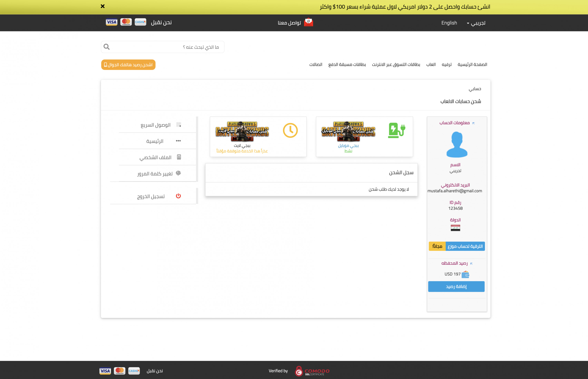588x379 pixels.
Task: Open the تجريبي user dropdown
Action: pyautogui.click(x=476, y=23)
